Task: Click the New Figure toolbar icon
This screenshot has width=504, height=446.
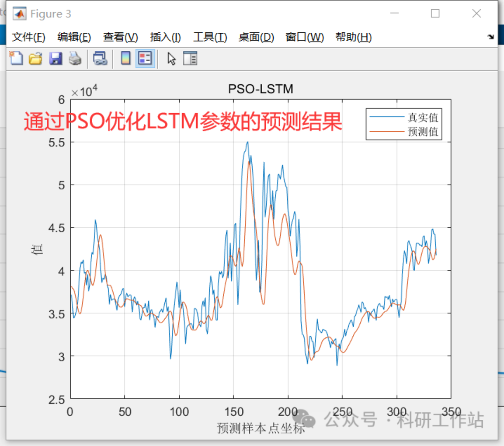Action: pyautogui.click(x=16, y=59)
